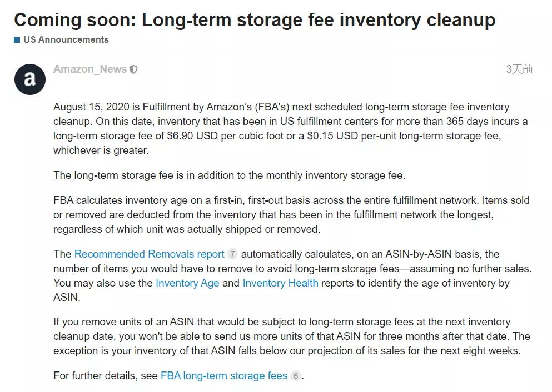The height and width of the screenshot is (392, 552).
Task: Open the Amazon_News user profile name
Action: 90,69
